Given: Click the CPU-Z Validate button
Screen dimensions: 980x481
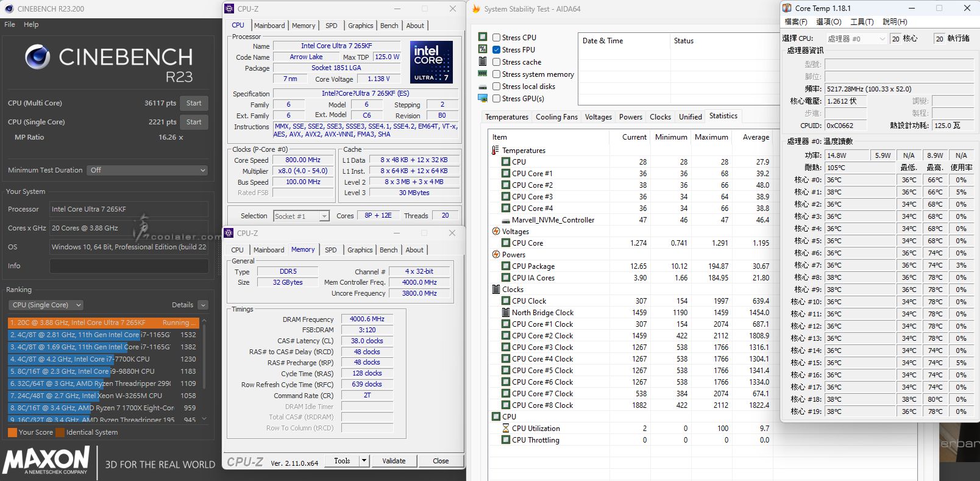Looking at the screenshot, I should [x=394, y=461].
